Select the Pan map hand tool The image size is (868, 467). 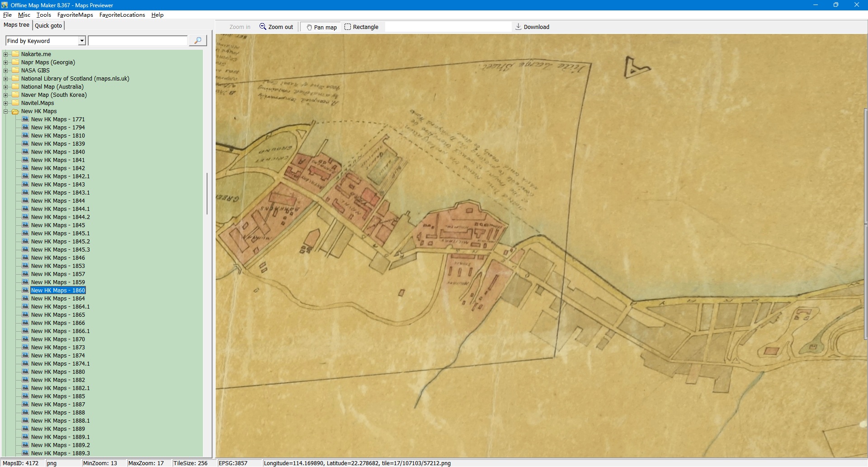[x=309, y=27]
